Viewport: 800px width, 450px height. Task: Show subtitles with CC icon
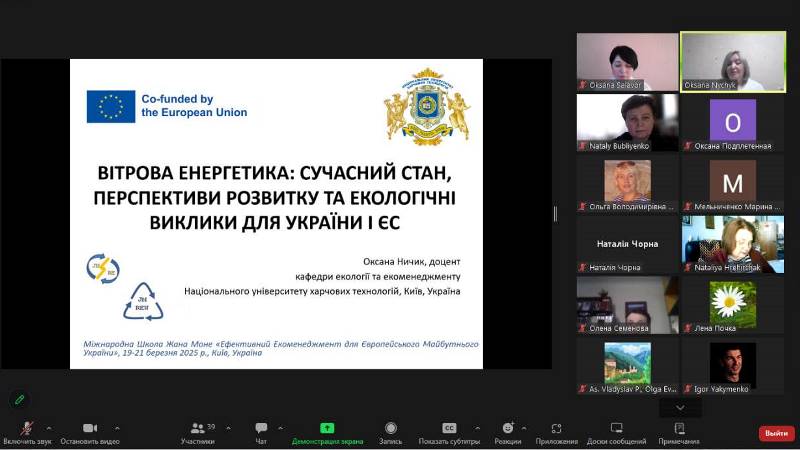[x=449, y=428]
